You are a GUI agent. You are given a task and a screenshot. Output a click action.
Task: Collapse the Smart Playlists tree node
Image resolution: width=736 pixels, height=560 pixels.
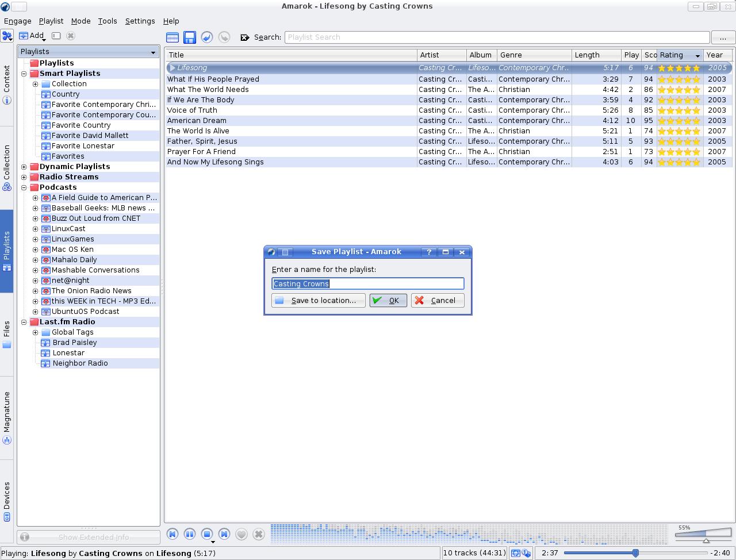[x=24, y=74]
